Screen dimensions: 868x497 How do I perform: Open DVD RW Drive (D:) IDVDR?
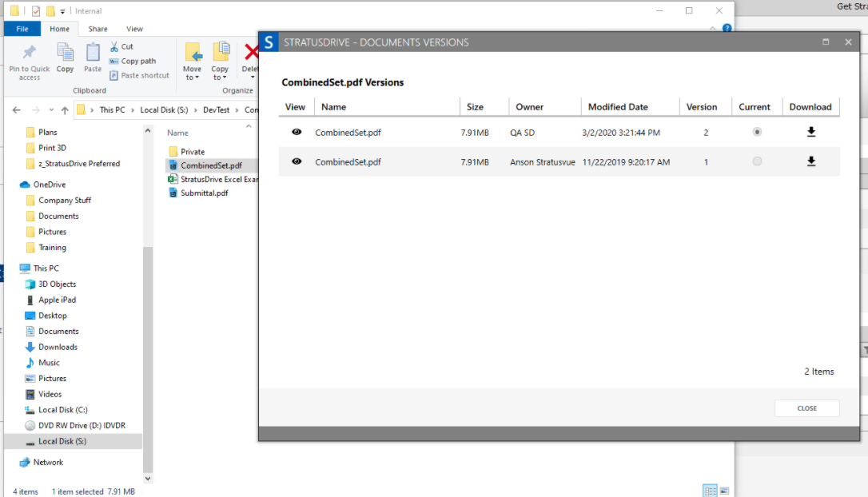(x=82, y=426)
